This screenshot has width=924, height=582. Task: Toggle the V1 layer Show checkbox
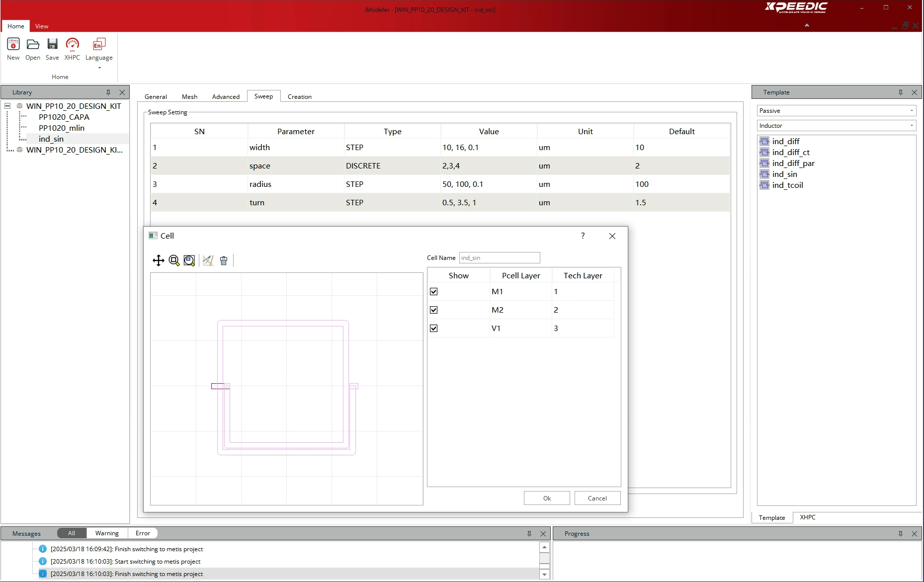coord(434,329)
